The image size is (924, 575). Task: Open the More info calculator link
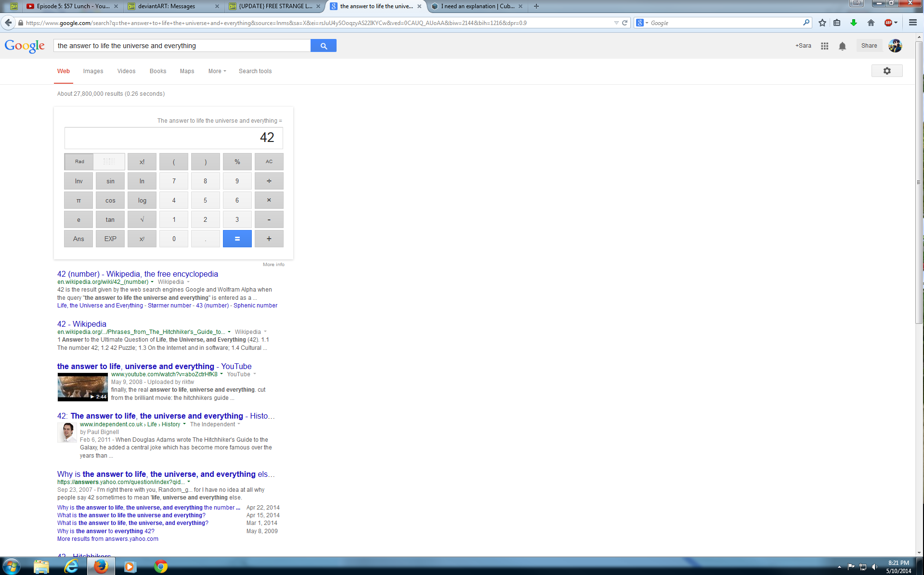pos(273,265)
